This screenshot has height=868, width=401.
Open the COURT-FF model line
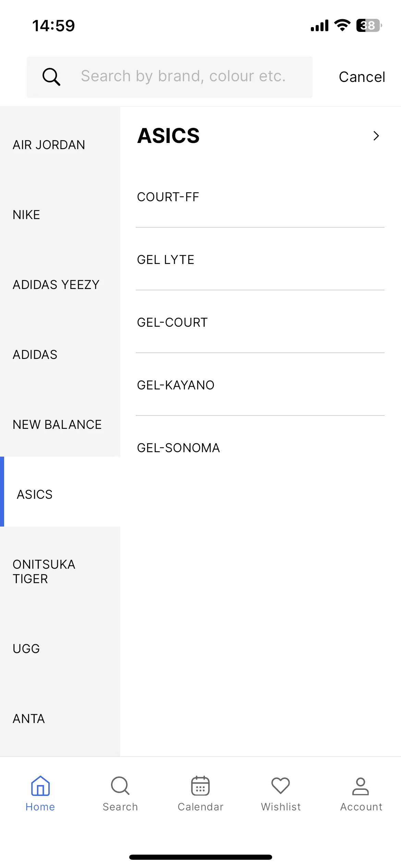point(260,197)
